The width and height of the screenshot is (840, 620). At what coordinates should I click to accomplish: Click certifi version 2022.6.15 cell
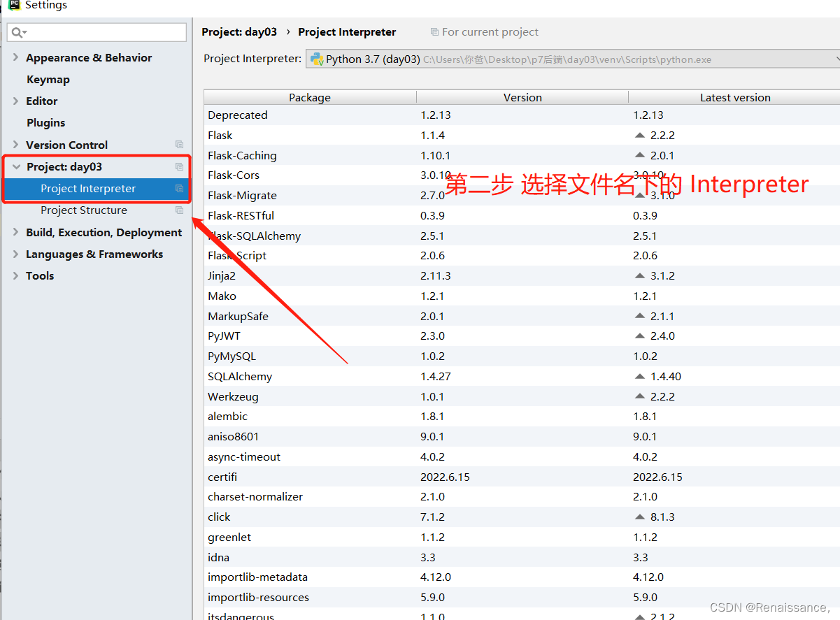(x=445, y=477)
